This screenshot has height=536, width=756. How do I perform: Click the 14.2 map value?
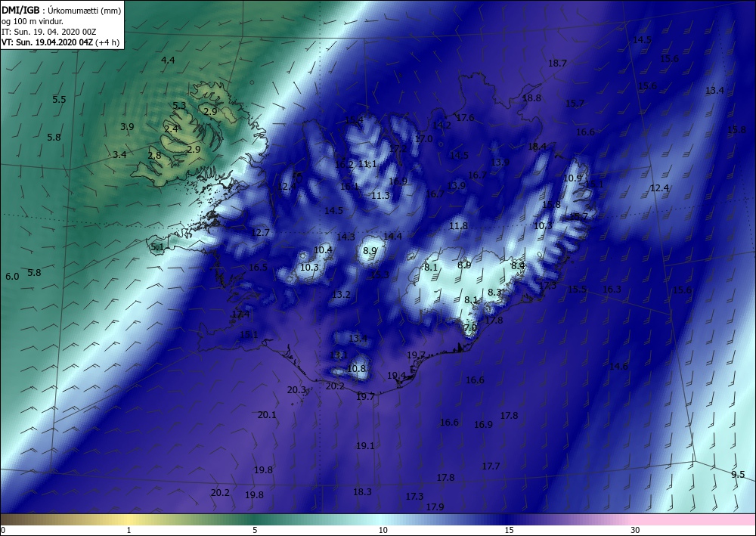[x=442, y=125]
